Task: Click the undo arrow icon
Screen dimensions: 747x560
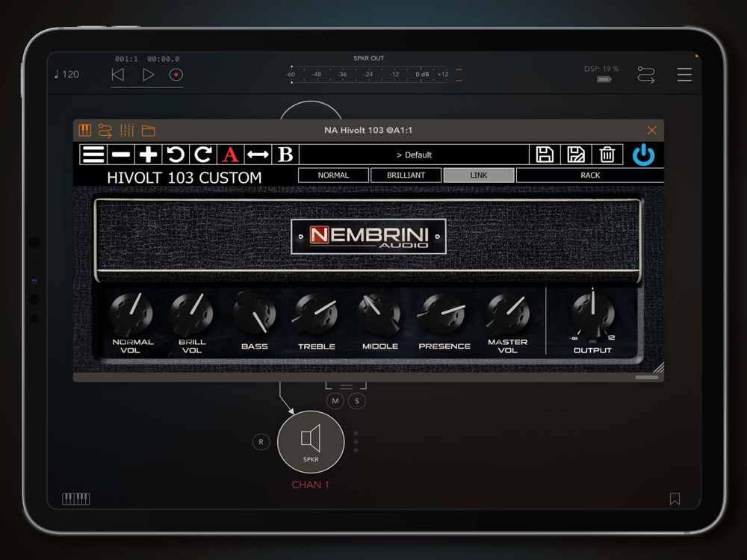Action: [x=176, y=155]
